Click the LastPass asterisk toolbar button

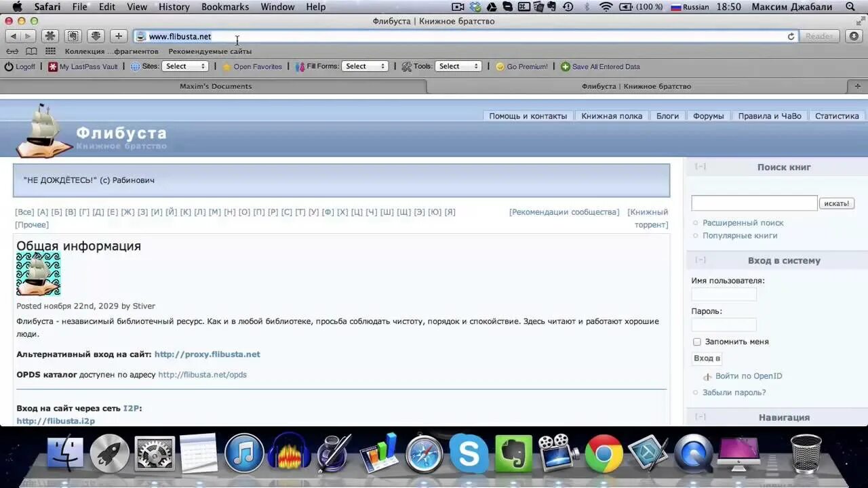[x=50, y=36]
